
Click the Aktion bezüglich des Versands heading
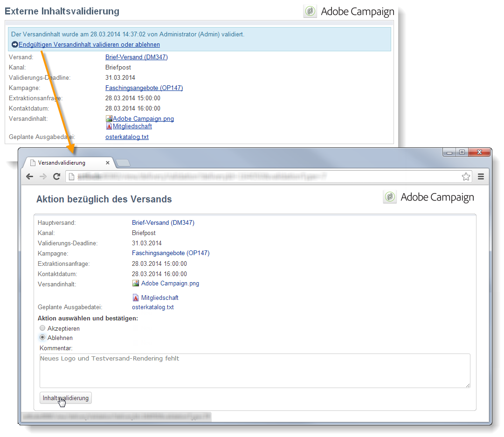104,199
